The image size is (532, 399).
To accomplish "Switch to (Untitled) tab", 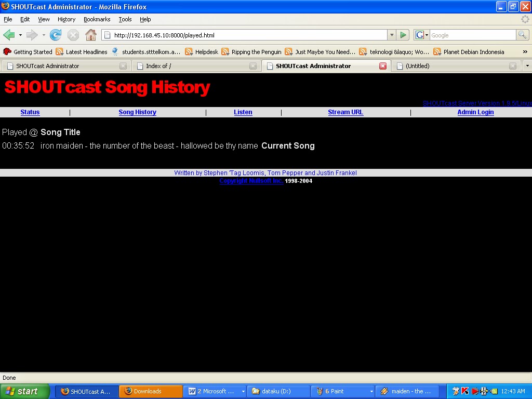I will pyautogui.click(x=456, y=66).
